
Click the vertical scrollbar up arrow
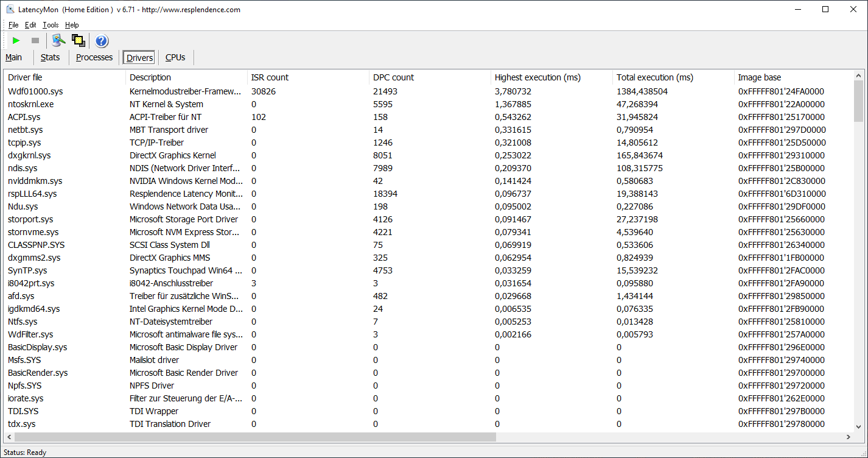tap(858, 76)
